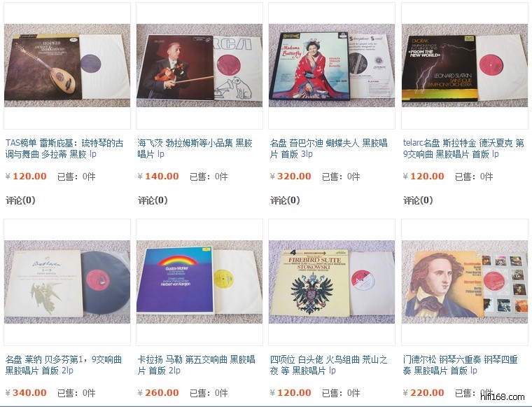This screenshot has height=407, width=532.
Task: Open the Dvorak From the New World thumbnail
Action: 465,65
